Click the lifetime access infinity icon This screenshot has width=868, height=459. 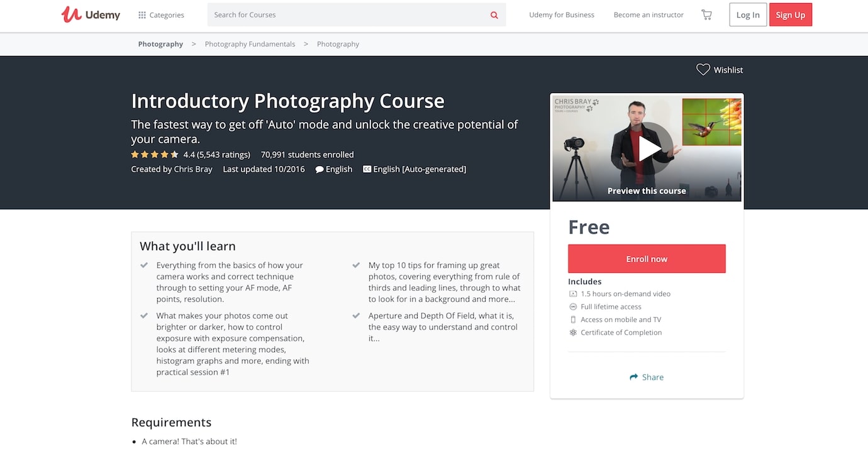pyautogui.click(x=573, y=307)
